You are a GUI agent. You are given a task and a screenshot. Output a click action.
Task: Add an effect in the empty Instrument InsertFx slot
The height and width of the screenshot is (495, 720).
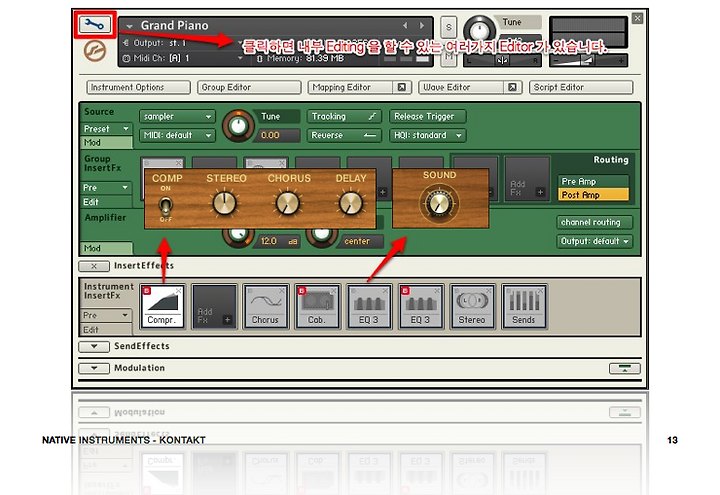[x=214, y=306]
